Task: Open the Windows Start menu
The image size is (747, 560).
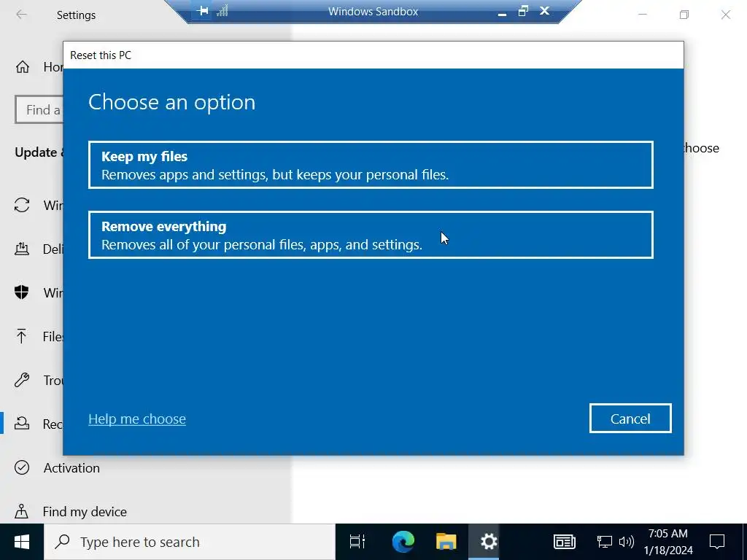Action: click(22, 542)
